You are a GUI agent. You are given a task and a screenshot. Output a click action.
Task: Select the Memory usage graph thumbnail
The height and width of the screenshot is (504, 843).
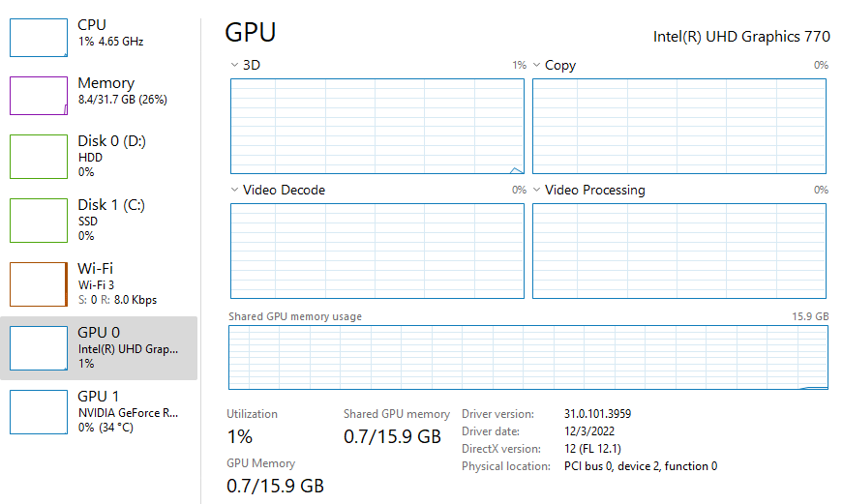point(39,96)
